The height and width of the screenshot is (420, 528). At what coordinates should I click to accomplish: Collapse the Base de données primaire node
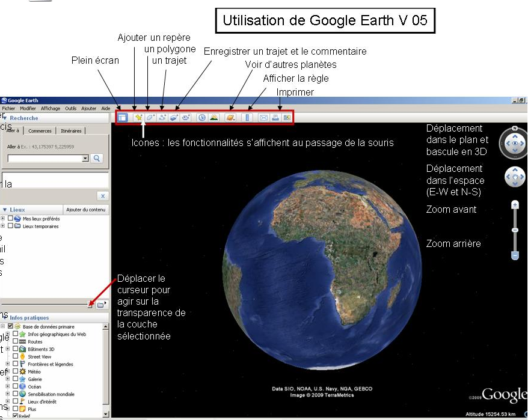2,326
